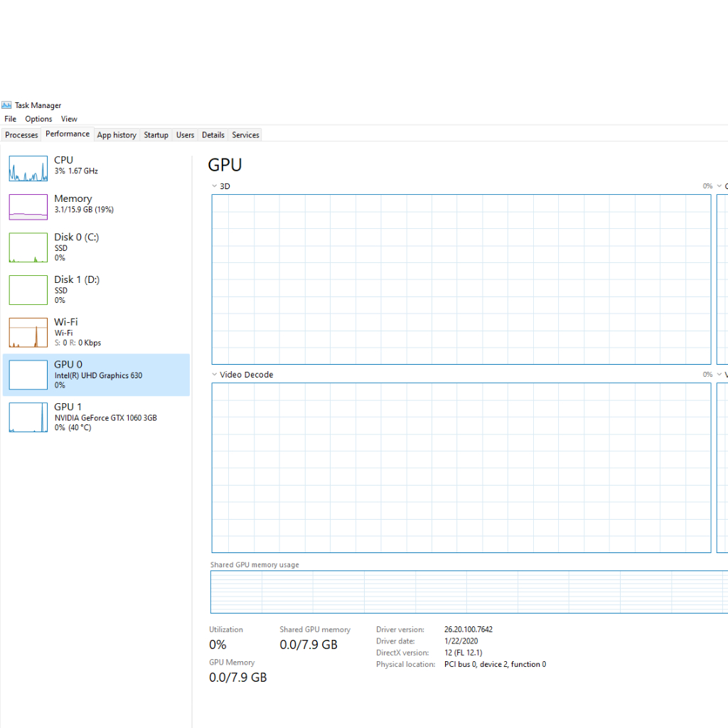Switch to the Processes tab
This screenshot has width=728, height=728.
coord(21,135)
